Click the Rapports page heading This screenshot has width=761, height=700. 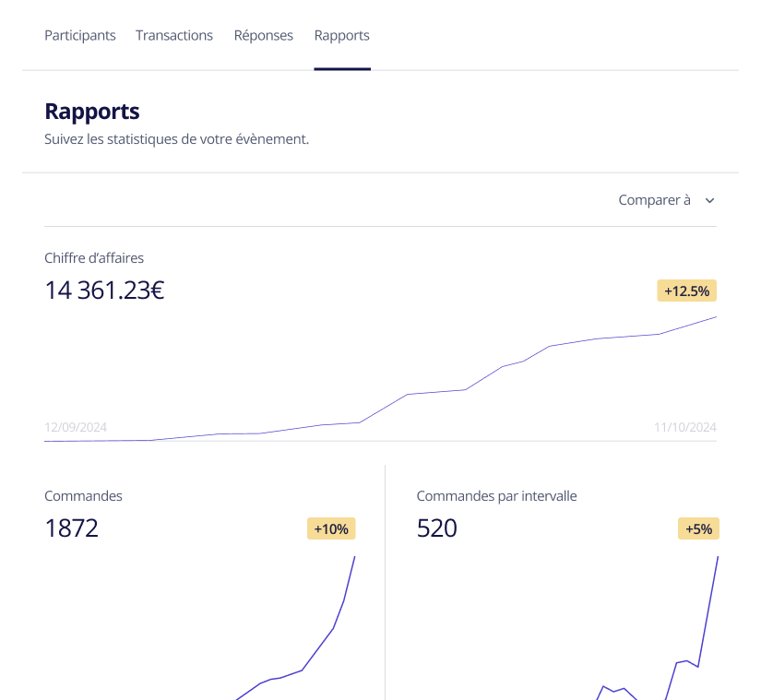point(92,112)
